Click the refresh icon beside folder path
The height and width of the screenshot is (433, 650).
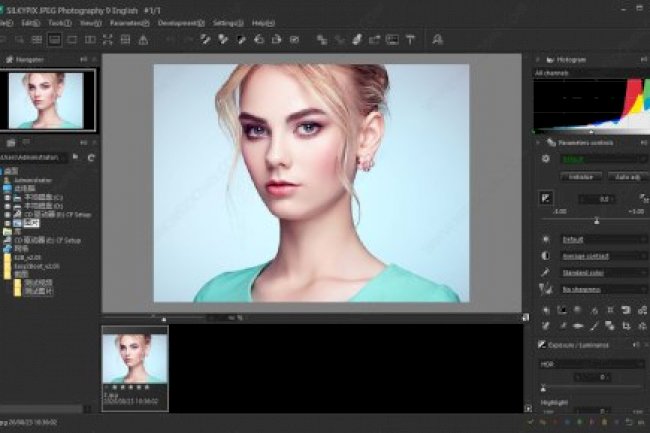(x=91, y=158)
